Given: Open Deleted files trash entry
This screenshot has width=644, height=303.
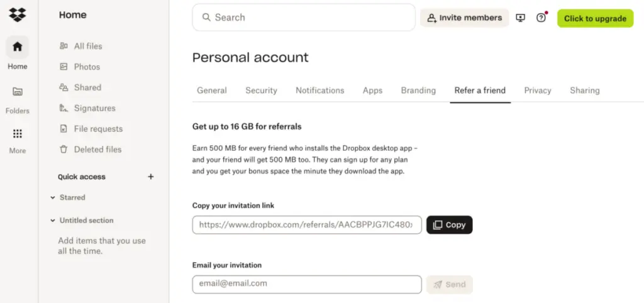Looking at the screenshot, I should [91, 150].
